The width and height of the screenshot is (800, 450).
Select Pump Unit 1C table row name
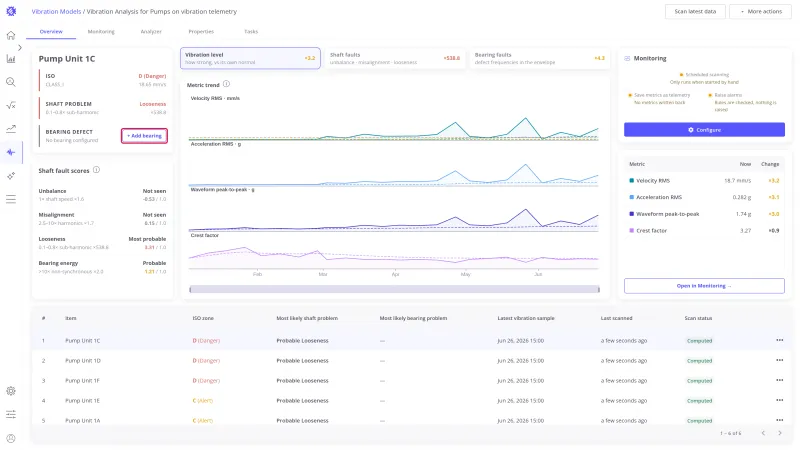(x=83, y=340)
